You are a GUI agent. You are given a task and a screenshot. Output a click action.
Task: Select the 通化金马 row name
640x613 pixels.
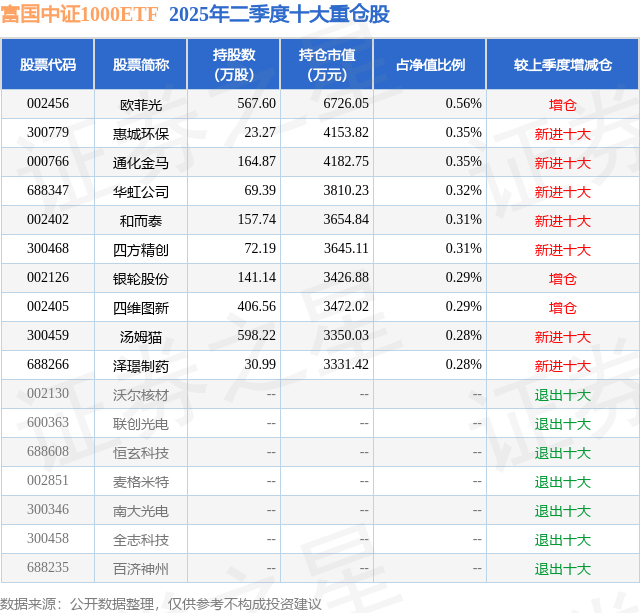pyautogui.click(x=141, y=163)
